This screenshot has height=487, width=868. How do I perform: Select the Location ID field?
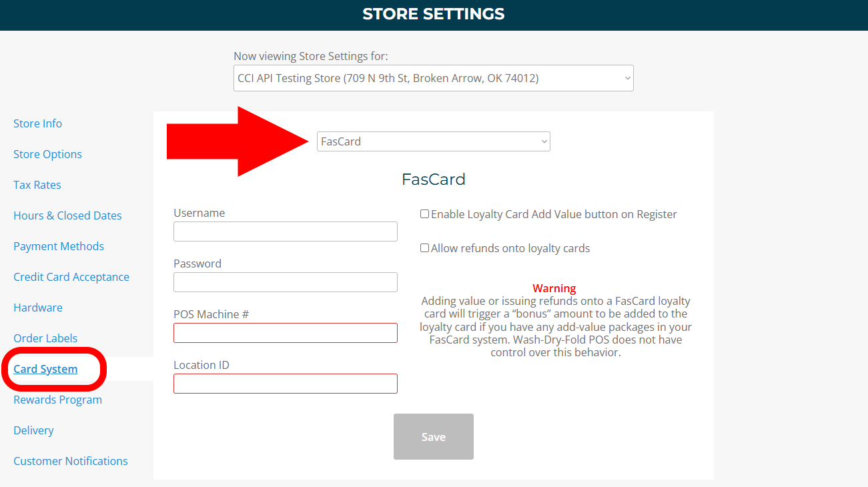pyautogui.click(x=286, y=384)
